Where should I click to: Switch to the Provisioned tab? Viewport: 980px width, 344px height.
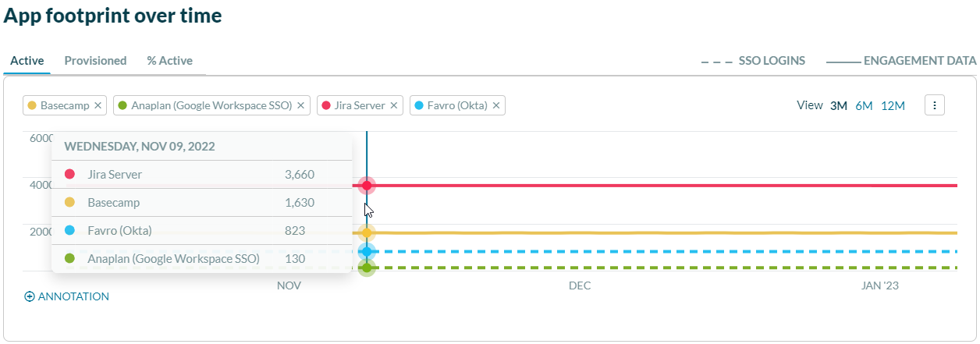click(x=95, y=61)
